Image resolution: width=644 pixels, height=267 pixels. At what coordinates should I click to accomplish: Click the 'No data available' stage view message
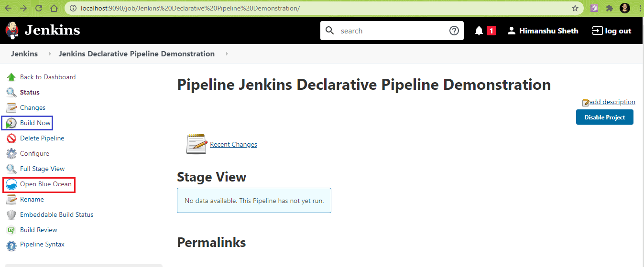[254, 201]
